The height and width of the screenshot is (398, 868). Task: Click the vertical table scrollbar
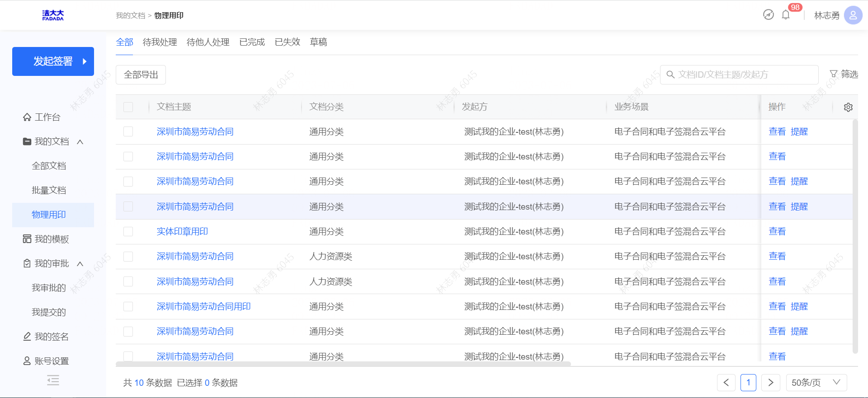tap(855, 236)
